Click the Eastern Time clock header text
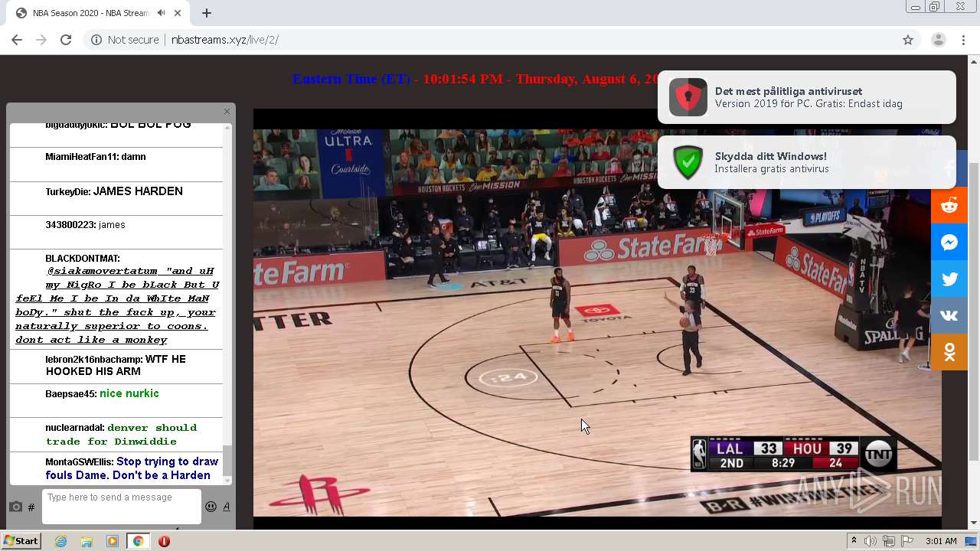The image size is (980, 551). tap(475, 79)
